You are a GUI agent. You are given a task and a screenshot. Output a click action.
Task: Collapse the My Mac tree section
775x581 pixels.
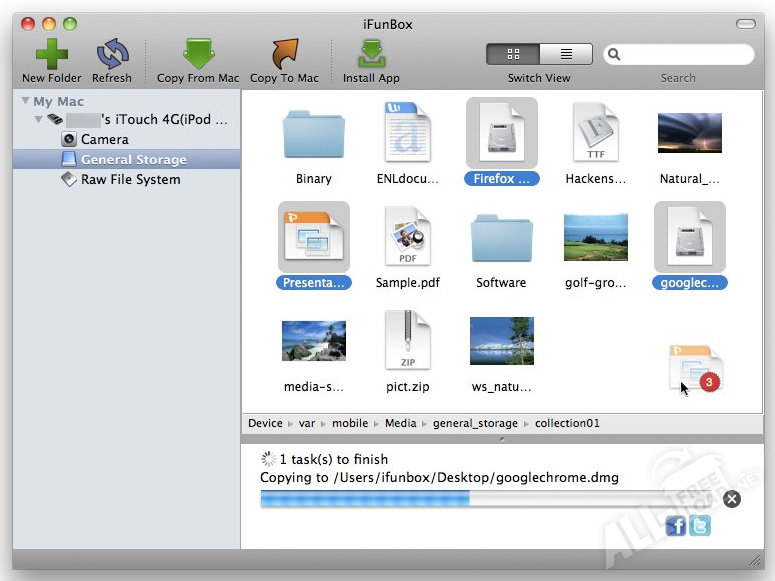(x=24, y=101)
